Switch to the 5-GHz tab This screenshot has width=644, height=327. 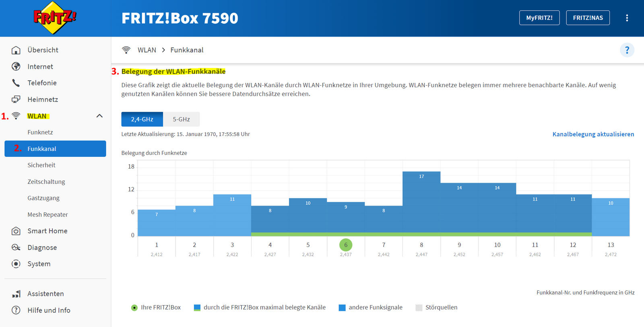point(181,119)
